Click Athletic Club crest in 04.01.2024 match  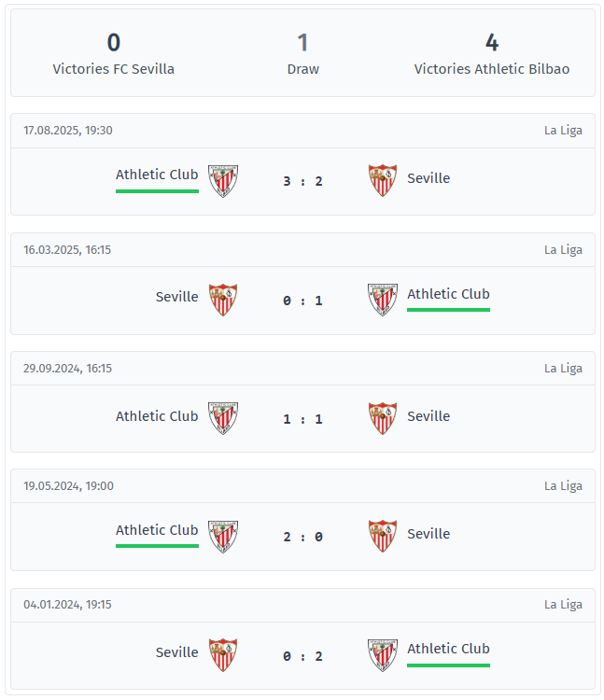point(383,655)
